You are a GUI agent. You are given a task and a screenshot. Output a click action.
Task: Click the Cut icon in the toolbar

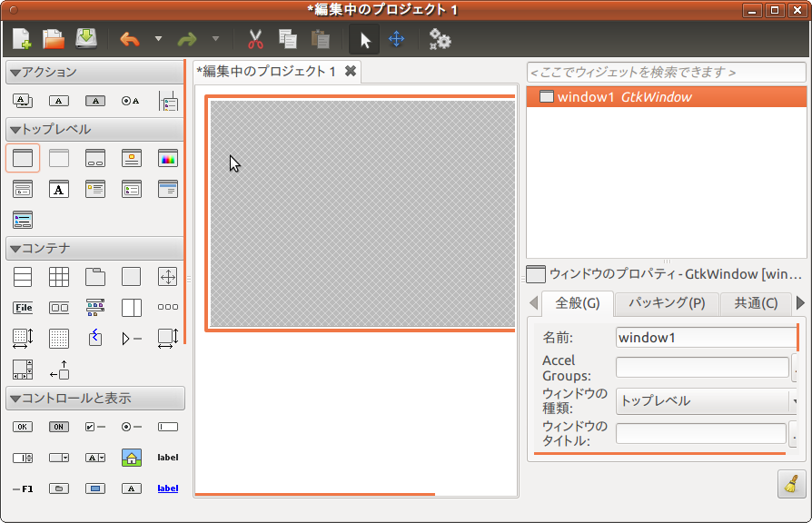click(x=254, y=39)
